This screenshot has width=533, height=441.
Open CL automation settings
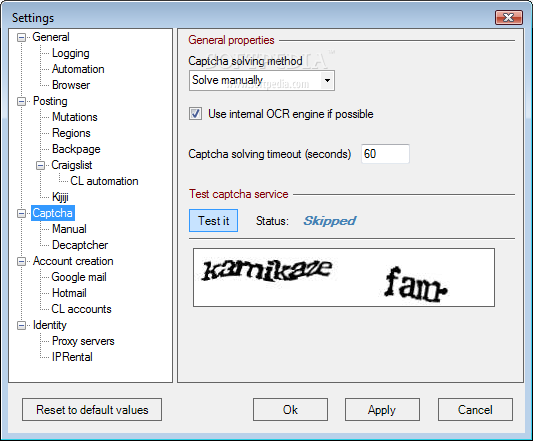coord(104,181)
